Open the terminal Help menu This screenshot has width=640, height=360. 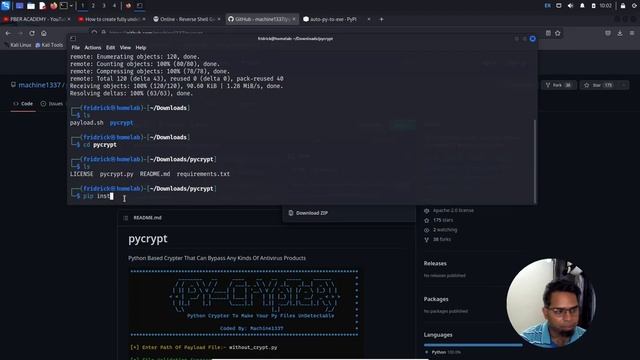click(x=141, y=48)
